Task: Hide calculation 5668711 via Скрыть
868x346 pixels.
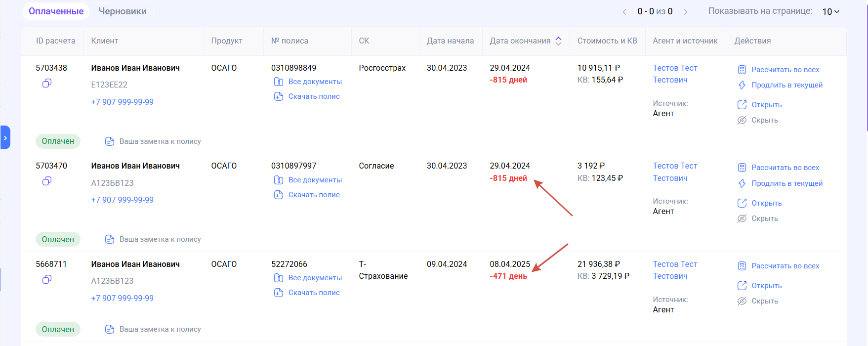Action: (764, 301)
